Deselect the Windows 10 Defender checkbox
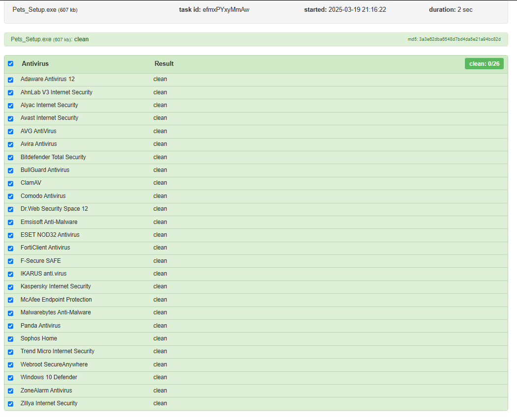Image resolution: width=517 pixels, height=420 pixels. click(11, 378)
